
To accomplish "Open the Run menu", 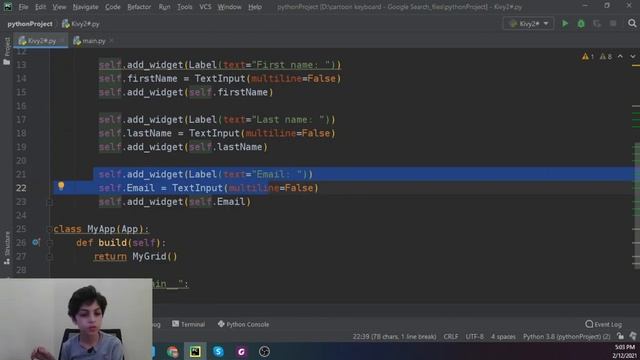I will (164, 7).
